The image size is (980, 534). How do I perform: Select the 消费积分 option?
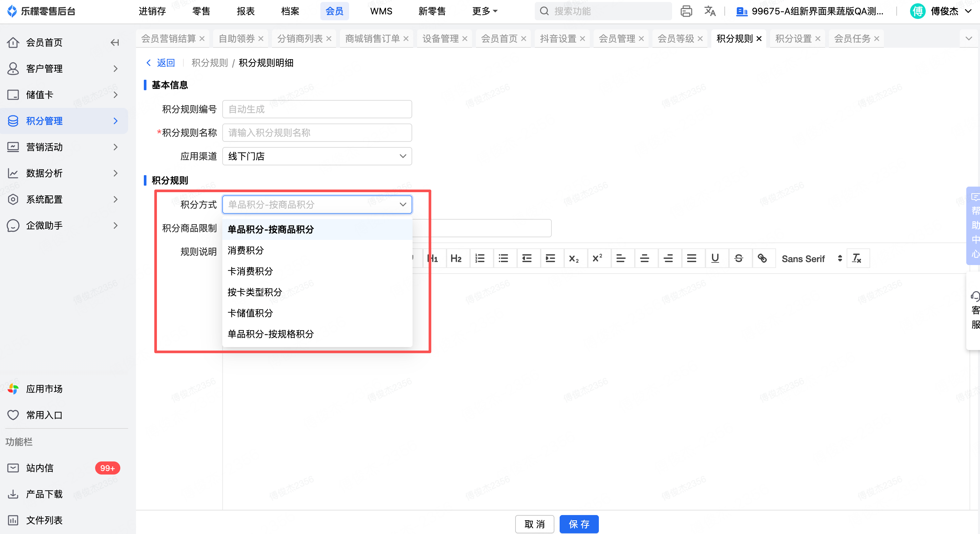point(245,250)
